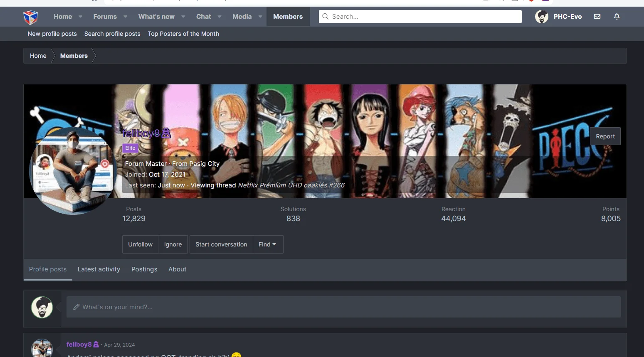Click badge icon beside feliboy8 post name
The image size is (644, 357).
(x=96, y=345)
